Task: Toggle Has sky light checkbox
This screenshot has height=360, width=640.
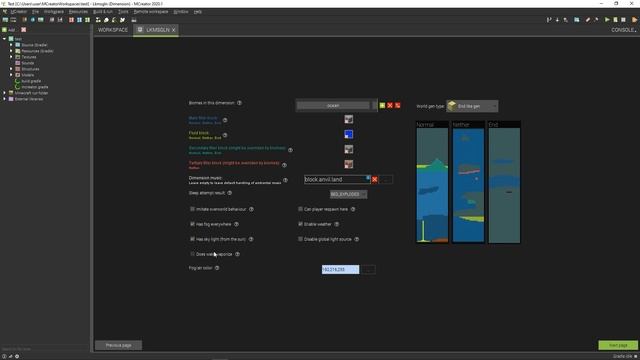Action: [192, 239]
